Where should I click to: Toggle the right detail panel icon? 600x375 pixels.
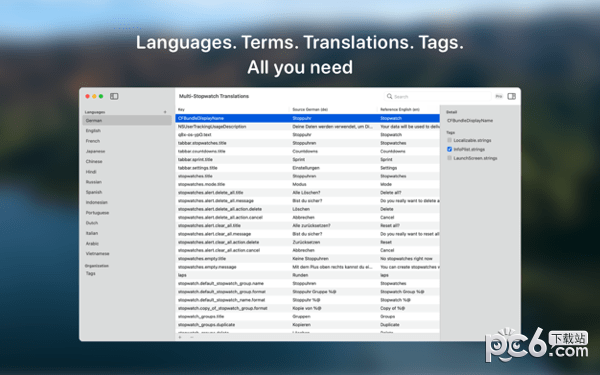tap(512, 96)
